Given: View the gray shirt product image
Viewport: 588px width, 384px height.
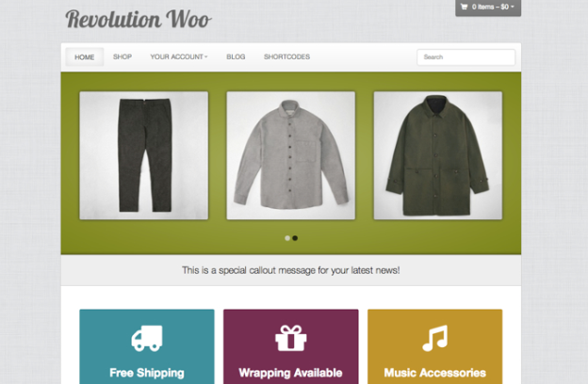Looking at the screenshot, I should pyautogui.click(x=291, y=155).
